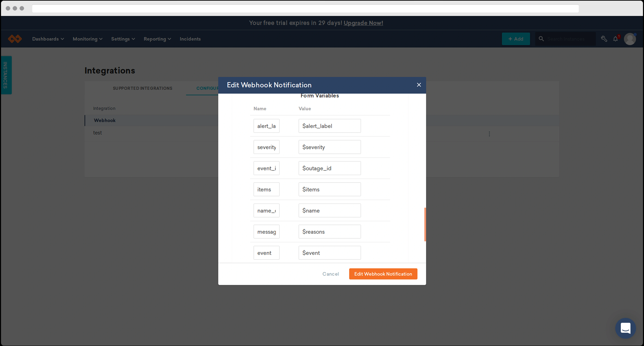Switch to the Supported Integrations tab
Image resolution: width=644 pixels, height=346 pixels.
coord(142,88)
